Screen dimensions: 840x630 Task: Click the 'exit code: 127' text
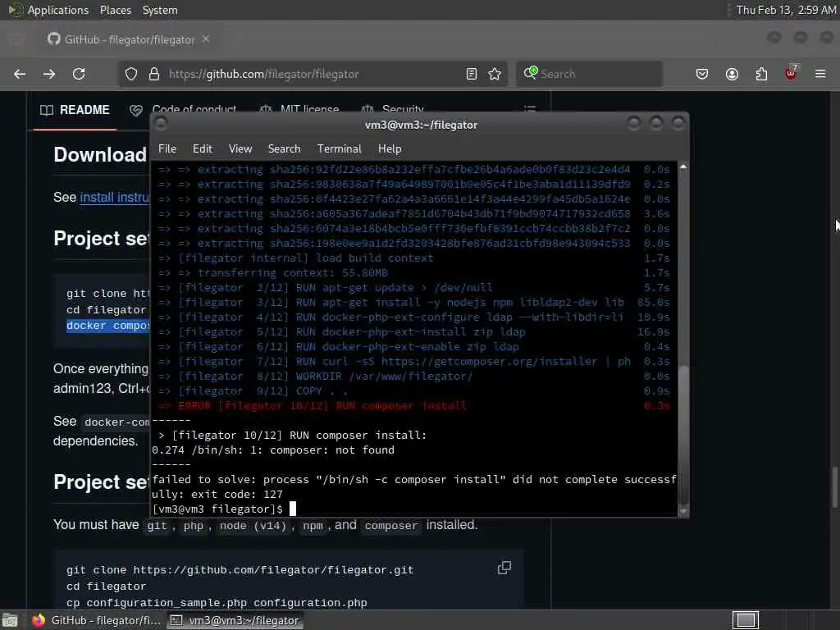237,494
